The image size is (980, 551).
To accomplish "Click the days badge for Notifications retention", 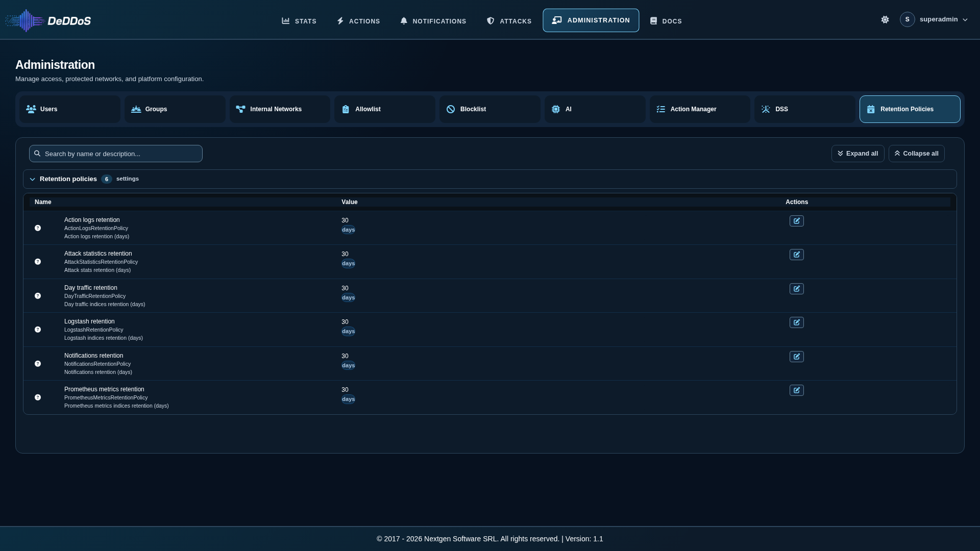I will (348, 365).
